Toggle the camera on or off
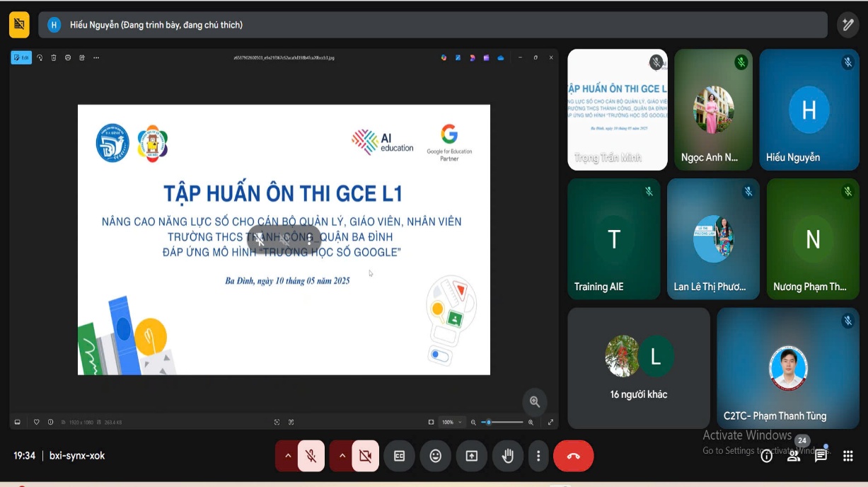Screen dimensions: 868x487 click(x=365, y=456)
